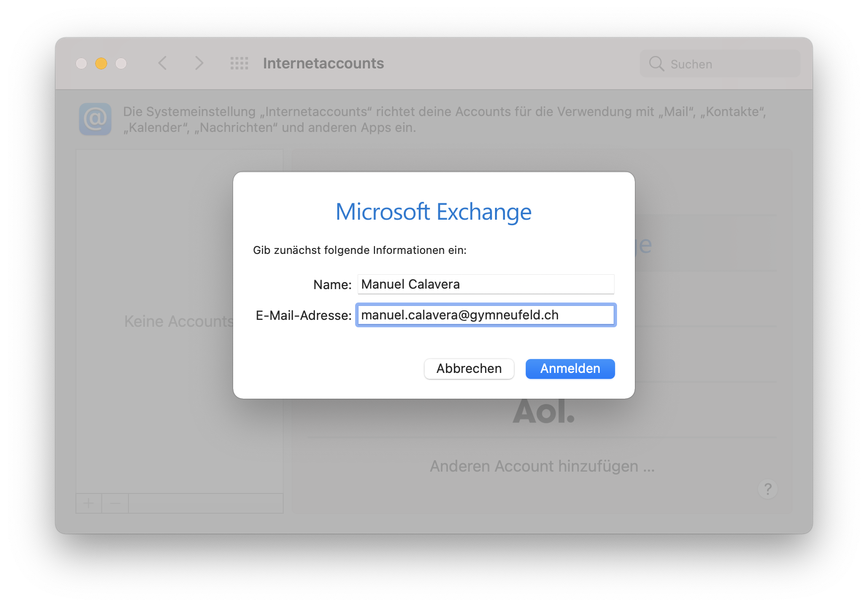Screen dimensions: 868x607
Task: Click the Microsoft Exchange dialog heading
Action: (434, 212)
